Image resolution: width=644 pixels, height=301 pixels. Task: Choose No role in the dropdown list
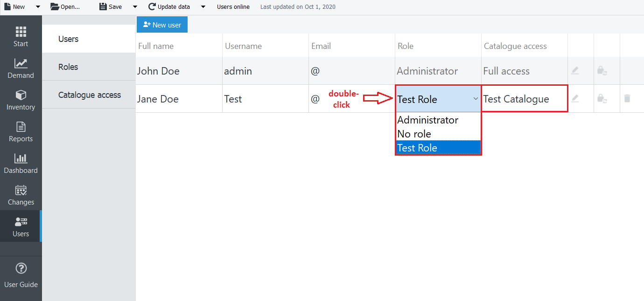(x=414, y=134)
